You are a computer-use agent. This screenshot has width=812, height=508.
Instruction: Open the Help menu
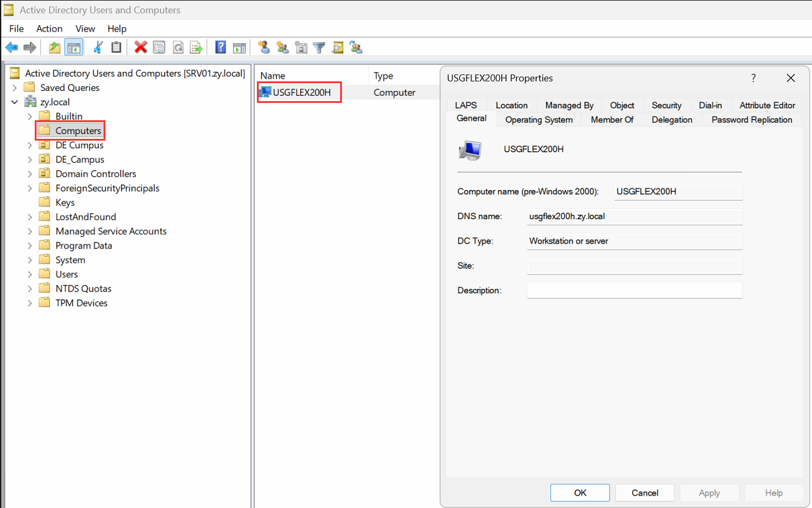pyautogui.click(x=117, y=29)
